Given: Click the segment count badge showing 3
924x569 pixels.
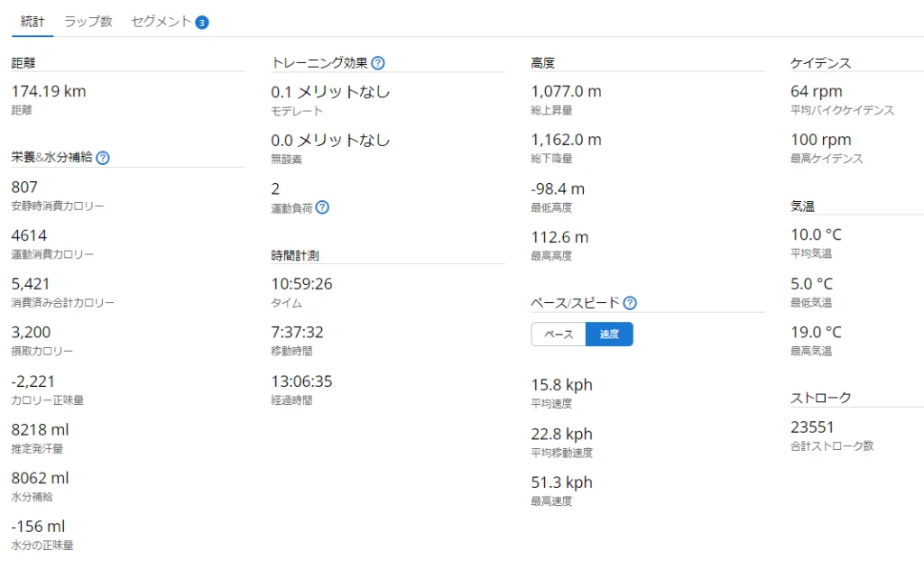Looking at the screenshot, I should click(202, 22).
